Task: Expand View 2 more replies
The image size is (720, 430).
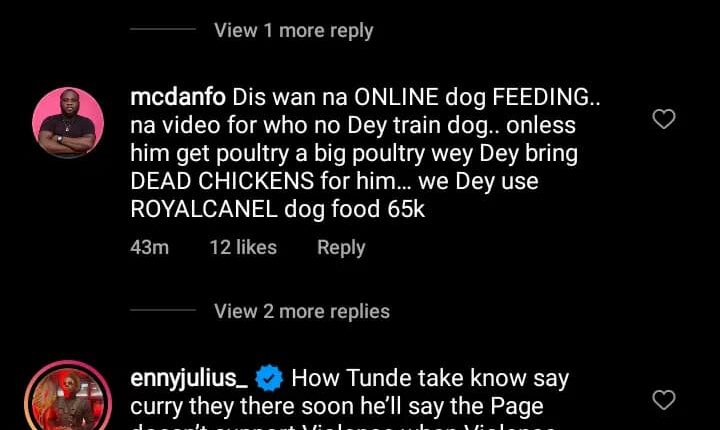Action: coord(302,311)
